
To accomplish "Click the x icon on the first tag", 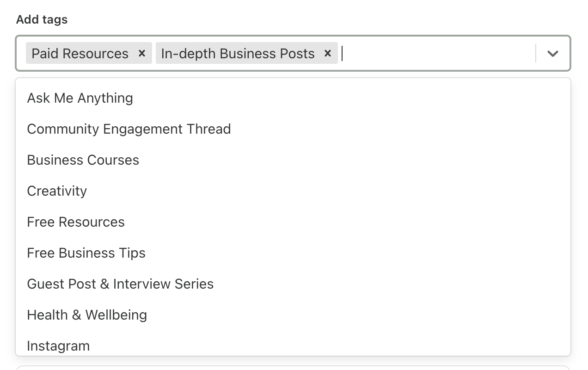I will tap(141, 53).
